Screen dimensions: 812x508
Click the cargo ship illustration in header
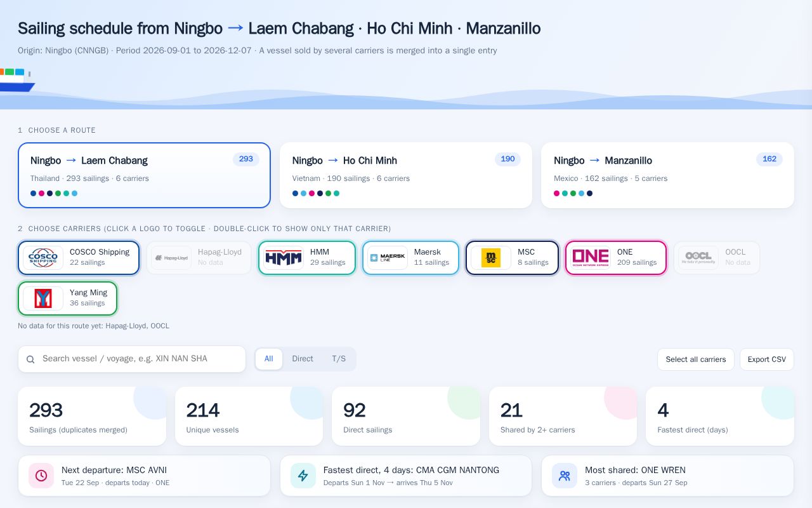16,80
